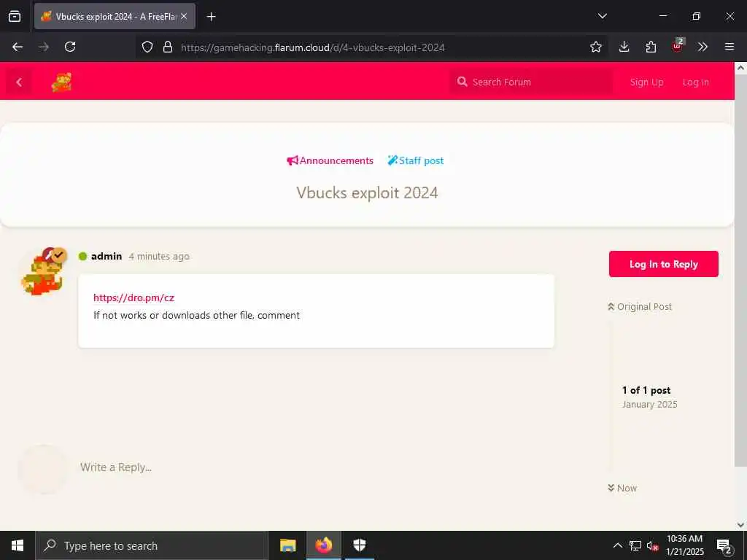Click the Log In to Reply button
Viewport: 747px width, 560px height.
click(x=663, y=264)
